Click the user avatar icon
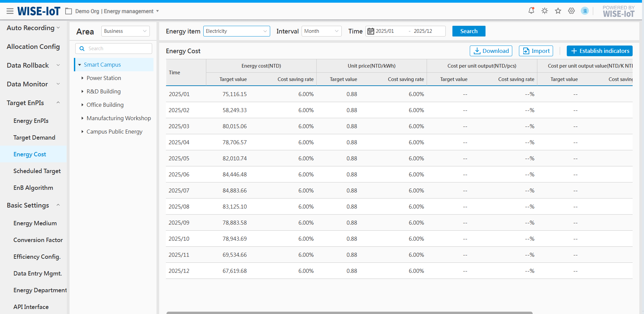This screenshot has height=314, width=644. pyautogui.click(x=585, y=11)
